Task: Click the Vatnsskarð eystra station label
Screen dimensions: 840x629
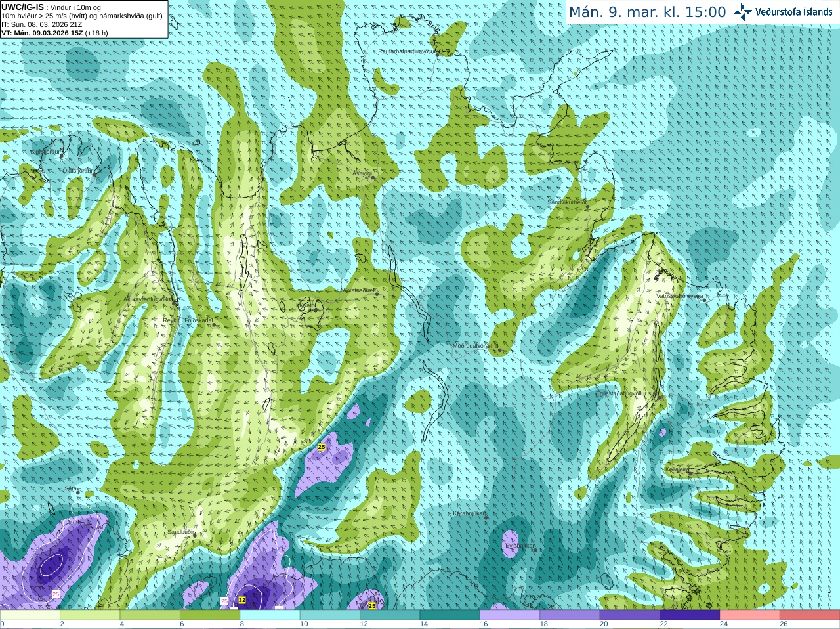Action: 680,296
